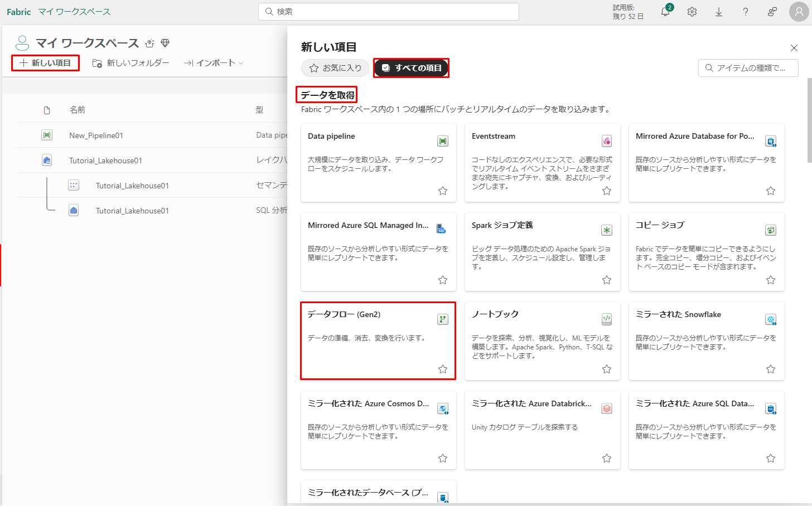Favorite the ノートブック star

pos(607,369)
